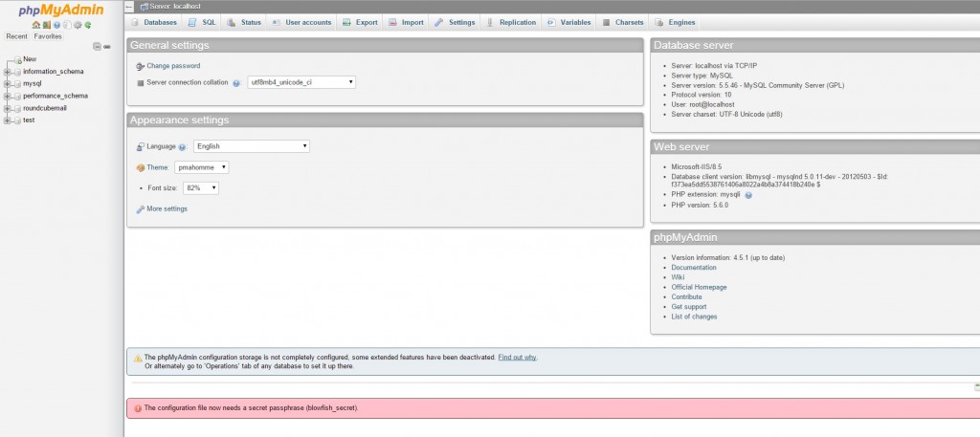Click the Change password link
The height and width of the screenshot is (437, 980).
coord(173,66)
